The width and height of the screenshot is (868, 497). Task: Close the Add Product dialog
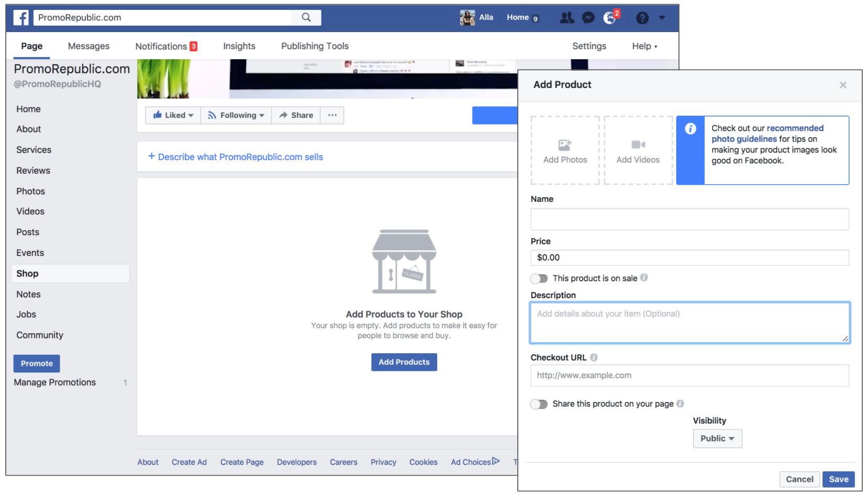(x=843, y=85)
